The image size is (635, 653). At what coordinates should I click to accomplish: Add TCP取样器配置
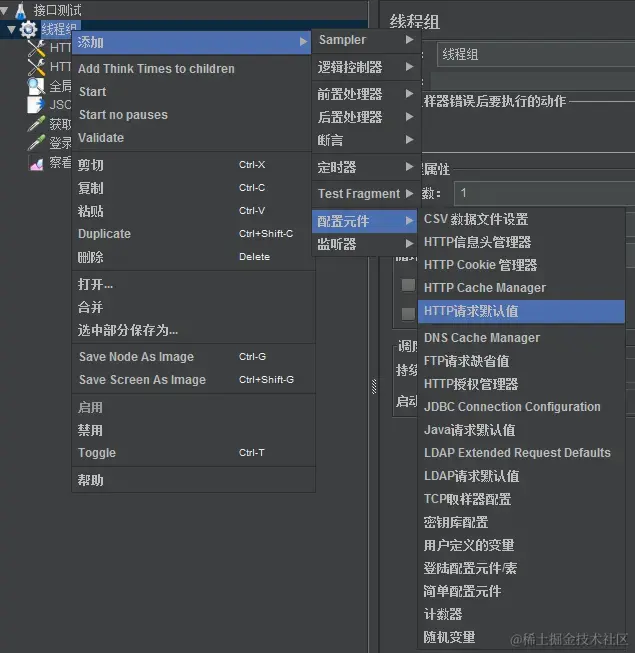pos(521,499)
